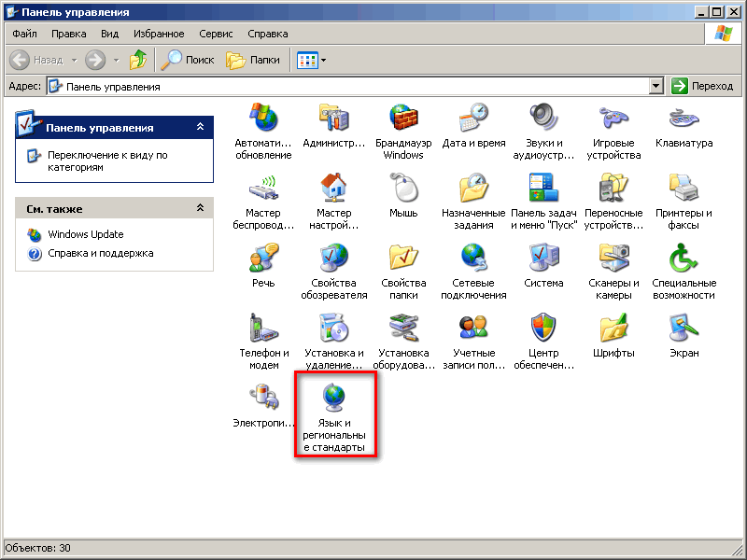Open the Сетевые подключения icon
The height and width of the screenshot is (560, 747).
[473, 259]
